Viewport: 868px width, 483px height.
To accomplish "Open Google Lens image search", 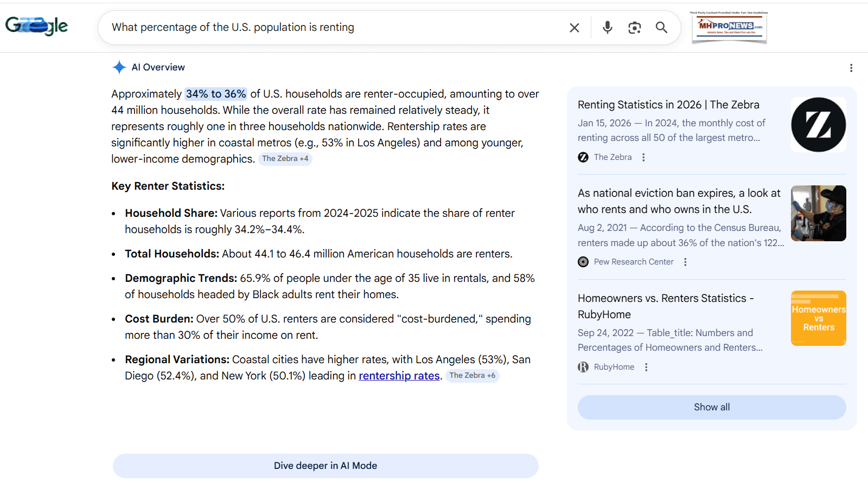I will click(634, 28).
